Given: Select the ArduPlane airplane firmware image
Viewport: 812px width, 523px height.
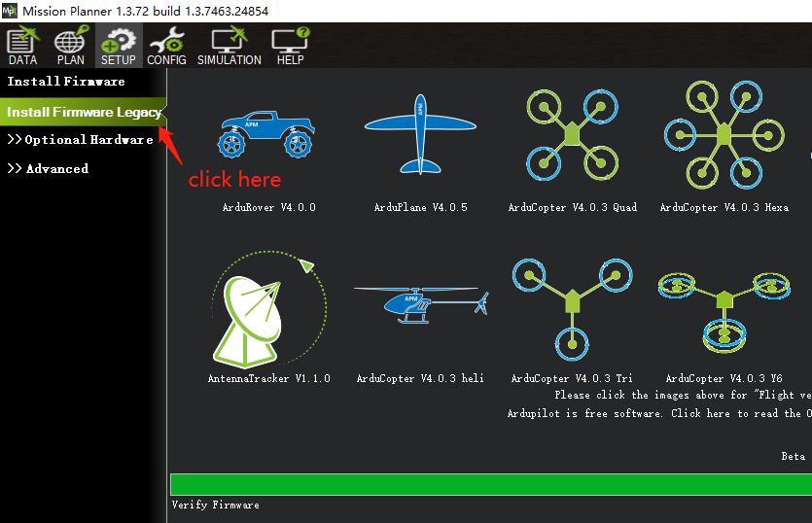Looking at the screenshot, I should 420,133.
